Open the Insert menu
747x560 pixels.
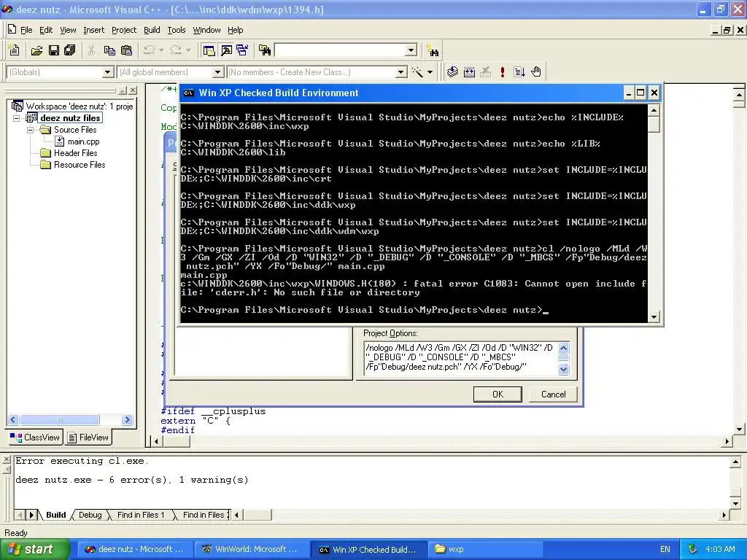point(93,30)
